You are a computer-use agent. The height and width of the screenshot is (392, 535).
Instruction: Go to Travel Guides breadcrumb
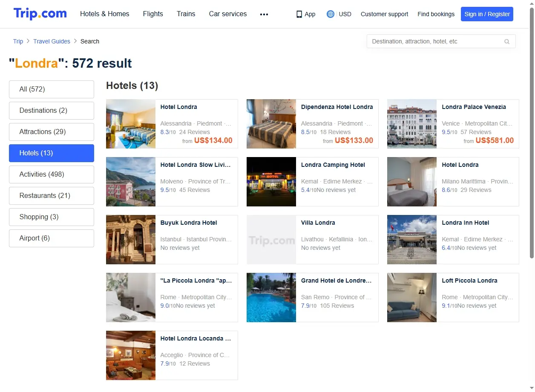52,41
